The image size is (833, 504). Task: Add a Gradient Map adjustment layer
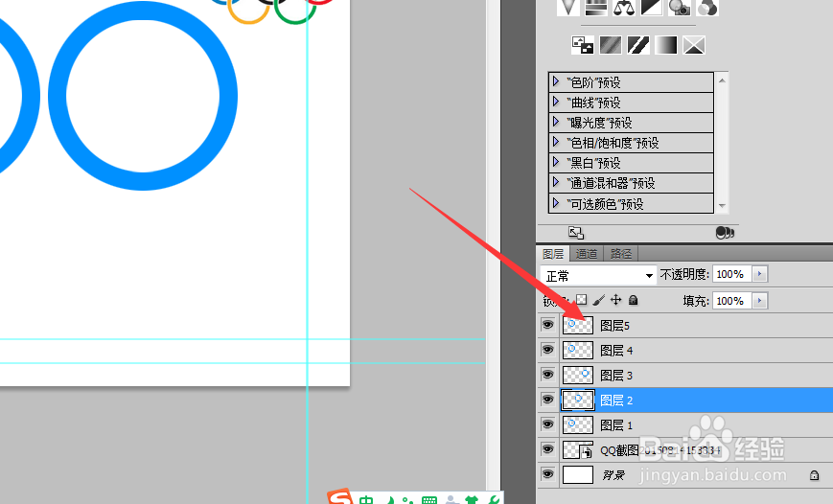pos(666,45)
